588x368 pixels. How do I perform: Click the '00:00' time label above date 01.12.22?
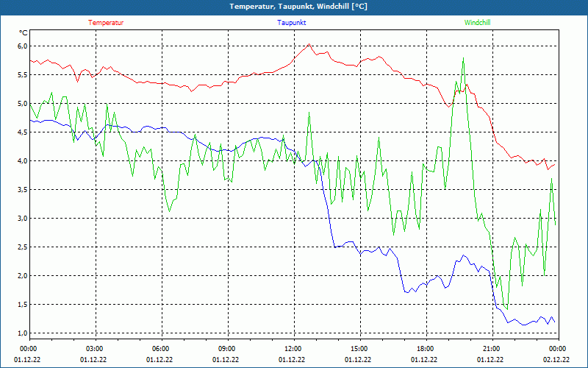28,349
